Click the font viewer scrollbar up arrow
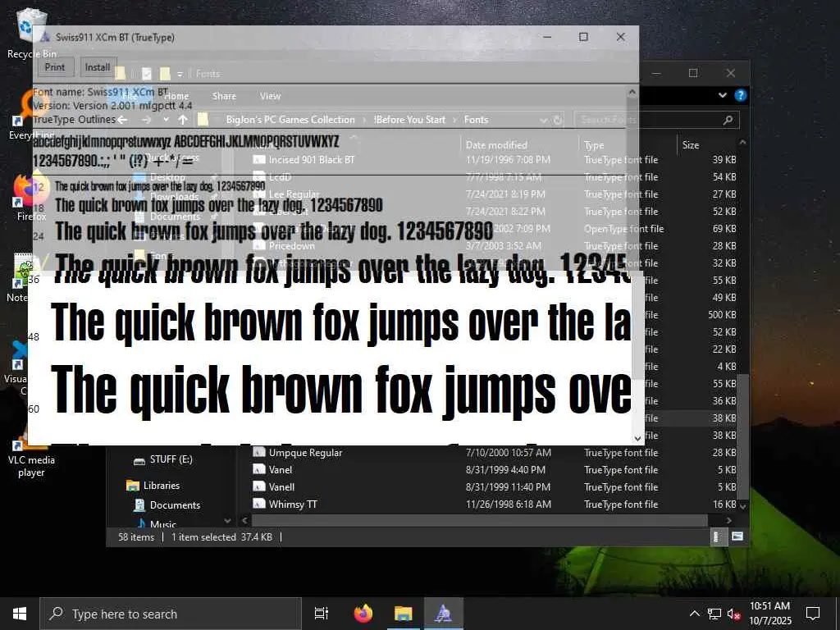This screenshot has height=630, width=840. [x=632, y=92]
